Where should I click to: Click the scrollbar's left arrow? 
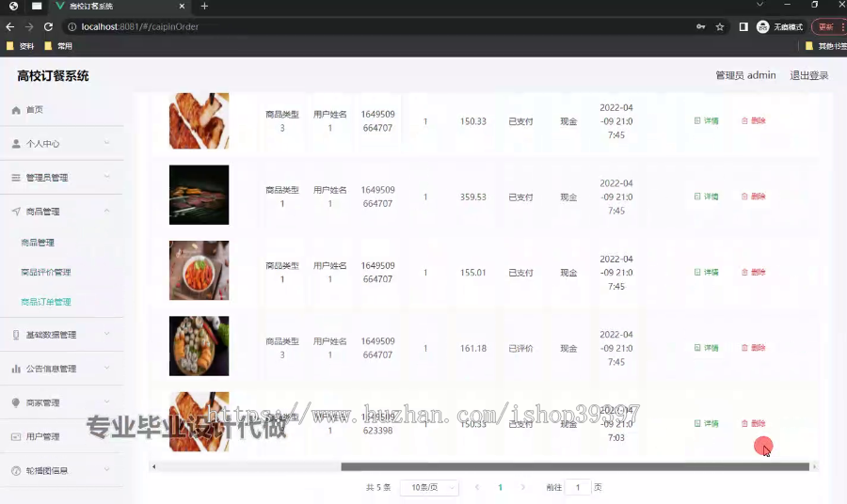point(154,466)
